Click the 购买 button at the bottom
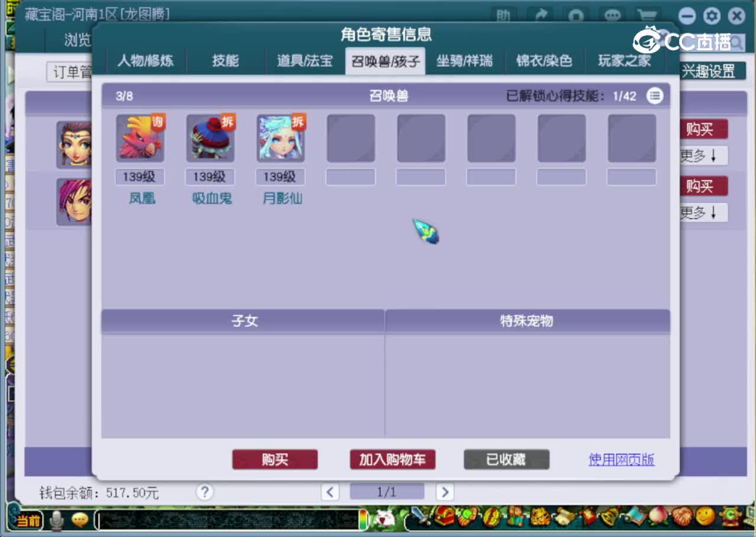This screenshot has width=756, height=537. (275, 460)
